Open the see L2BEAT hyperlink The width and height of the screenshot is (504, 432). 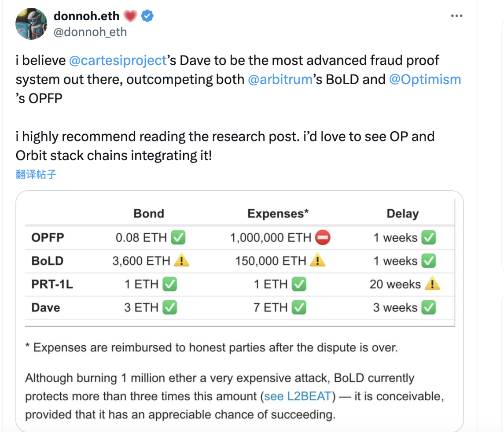297,396
